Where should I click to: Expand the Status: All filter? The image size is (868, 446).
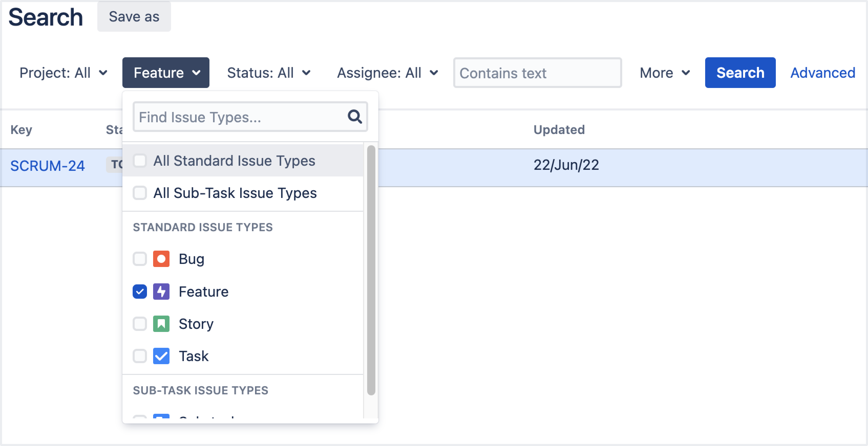(x=269, y=73)
